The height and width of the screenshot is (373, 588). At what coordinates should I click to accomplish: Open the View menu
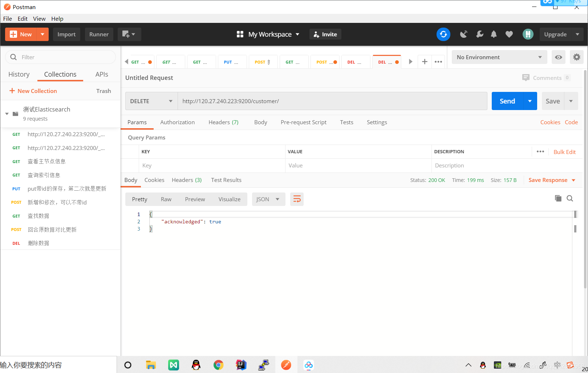pyautogui.click(x=39, y=19)
